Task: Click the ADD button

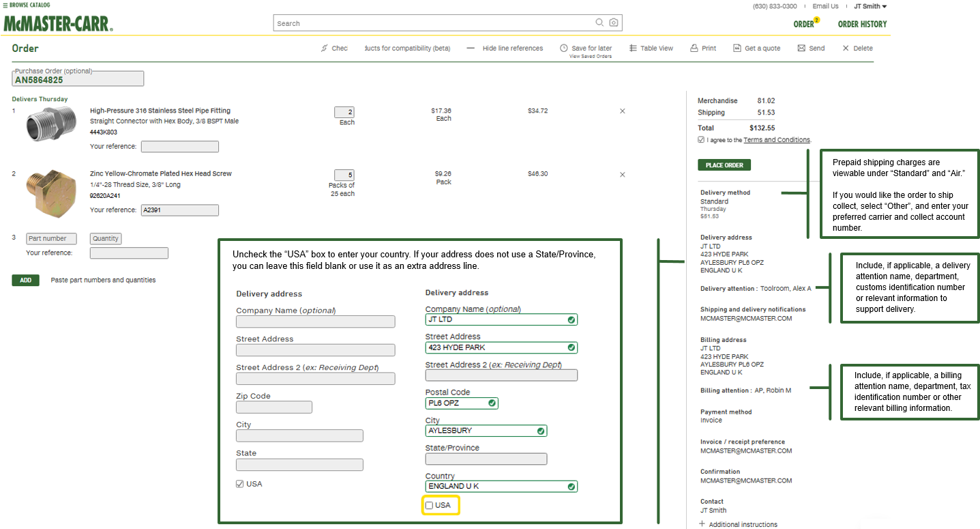Action: click(25, 280)
